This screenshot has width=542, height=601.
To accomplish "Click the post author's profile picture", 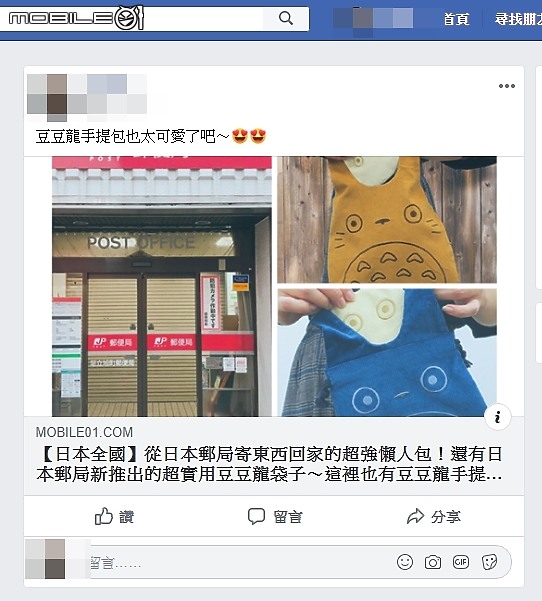I will click(x=47, y=94).
